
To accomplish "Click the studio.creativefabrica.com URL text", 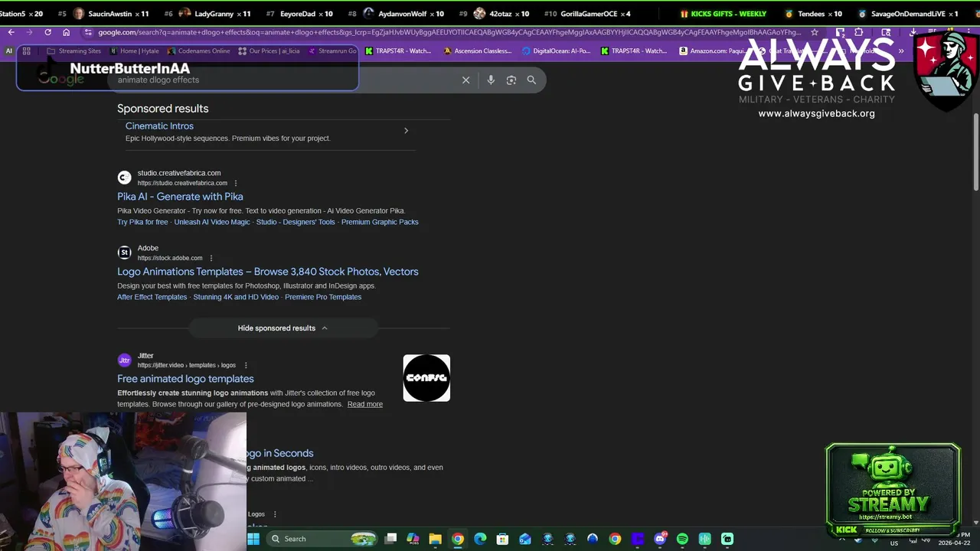I will click(182, 183).
